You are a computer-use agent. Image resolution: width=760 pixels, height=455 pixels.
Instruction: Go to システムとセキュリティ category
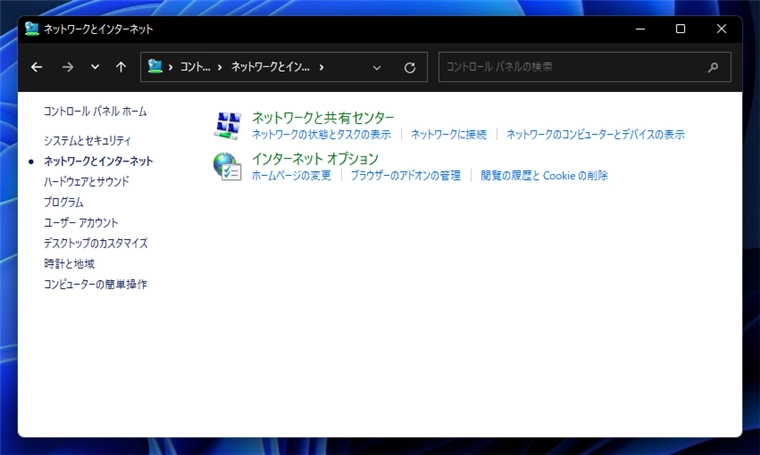pyautogui.click(x=87, y=141)
